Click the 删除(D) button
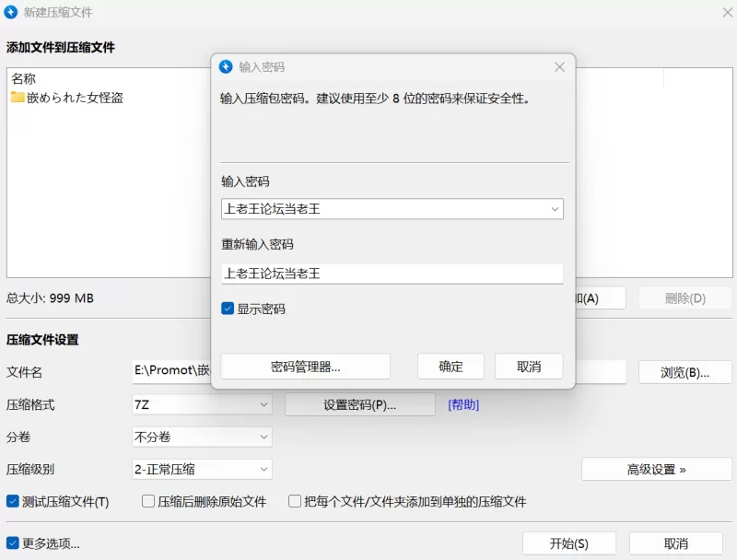Viewport: 737px width, 560px height. 684,297
